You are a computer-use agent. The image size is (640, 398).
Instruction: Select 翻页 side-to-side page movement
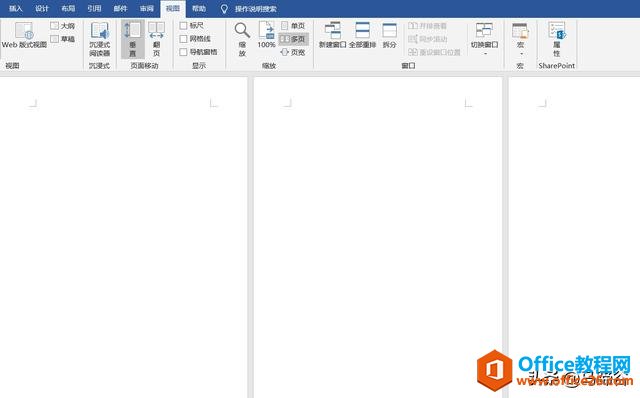[x=156, y=39]
